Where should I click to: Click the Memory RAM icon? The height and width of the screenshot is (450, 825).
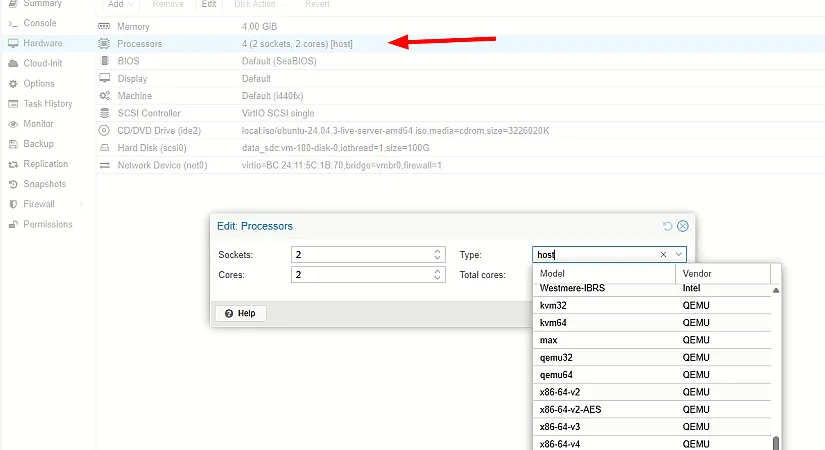pyautogui.click(x=104, y=26)
